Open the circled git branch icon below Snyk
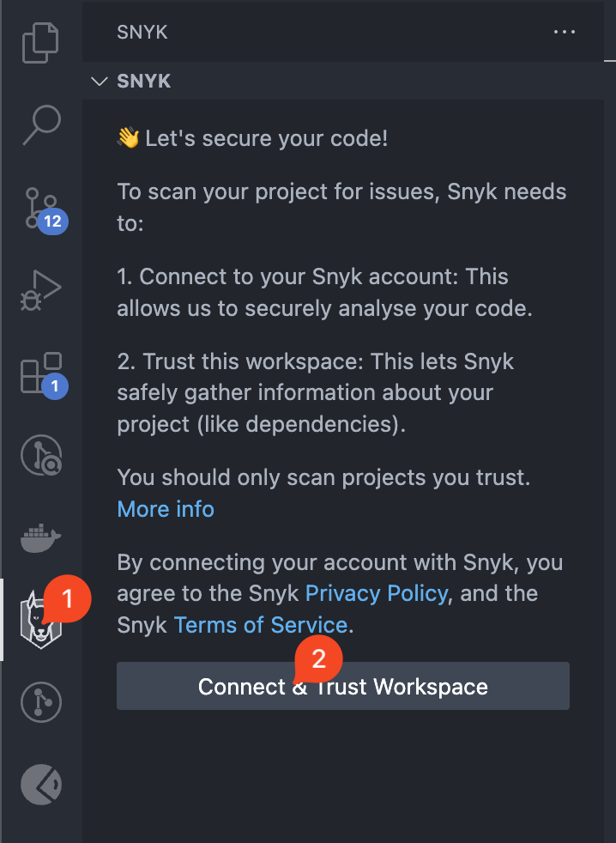616x843 pixels. [x=40, y=702]
